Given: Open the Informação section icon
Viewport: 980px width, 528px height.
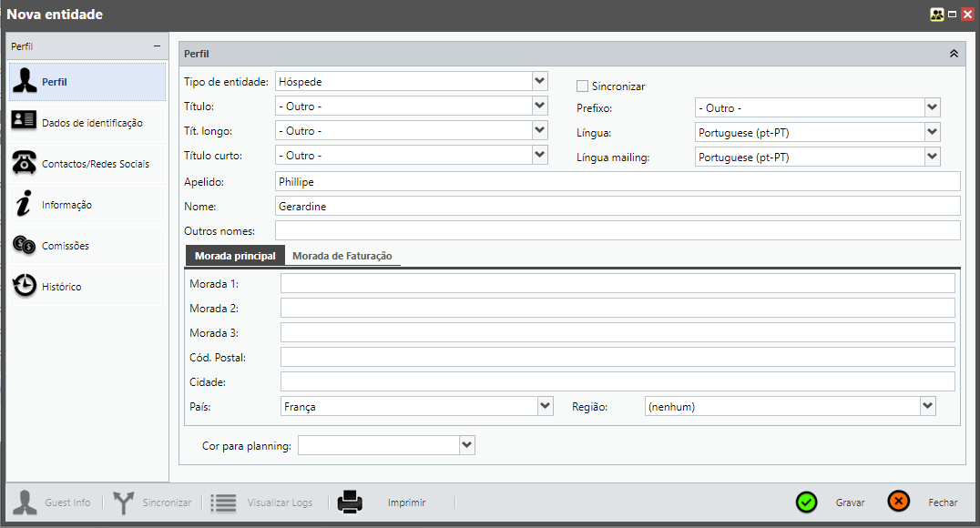Looking at the screenshot, I should (x=25, y=205).
